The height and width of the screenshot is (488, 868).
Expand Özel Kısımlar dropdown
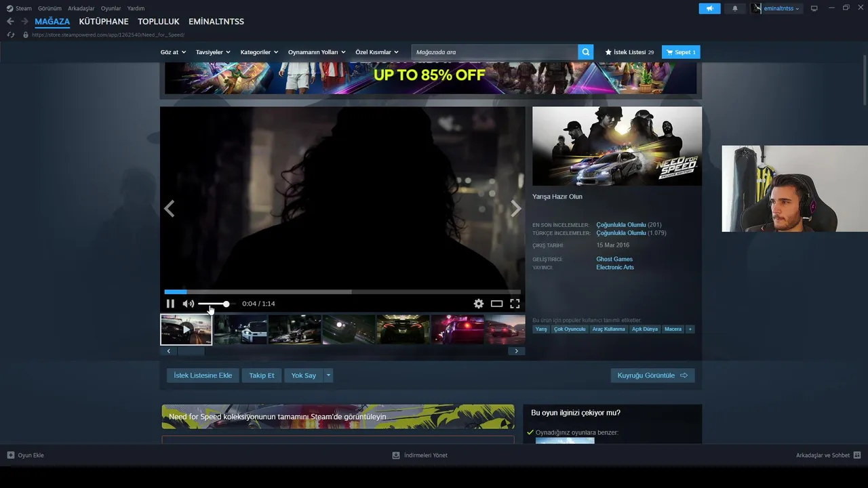pyautogui.click(x=377, y=52)
